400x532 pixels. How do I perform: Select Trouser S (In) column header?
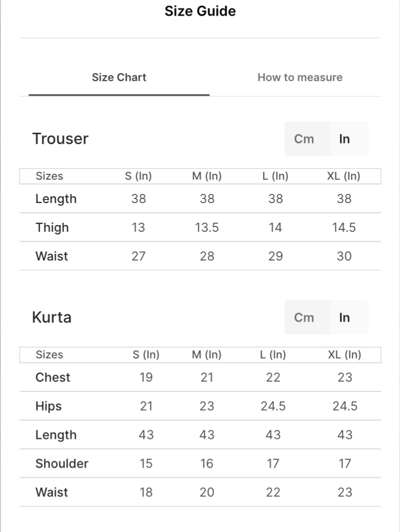138,176
